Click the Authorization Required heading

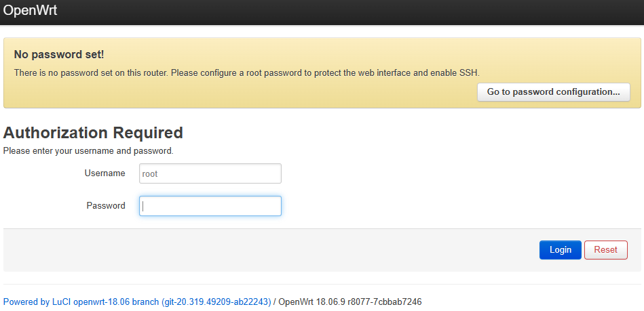93,133
